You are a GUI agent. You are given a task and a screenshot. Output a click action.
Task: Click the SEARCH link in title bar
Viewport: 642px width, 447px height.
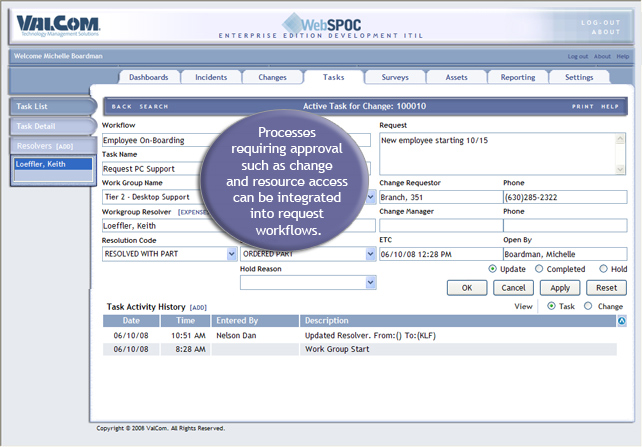(x=154, y=106)
